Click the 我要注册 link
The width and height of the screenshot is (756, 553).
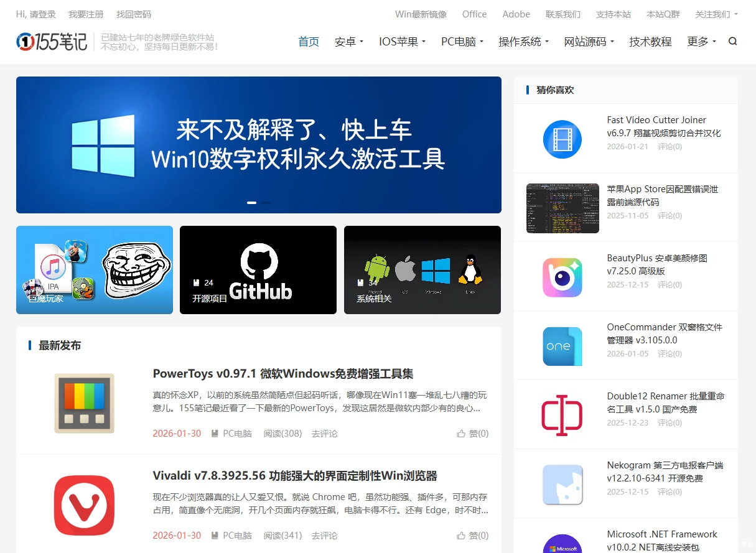pyautogui.click(x=86, y=14)
